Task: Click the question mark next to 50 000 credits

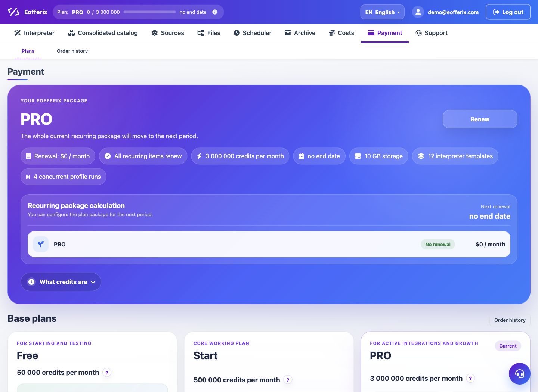Action: (x=107, y=373)
